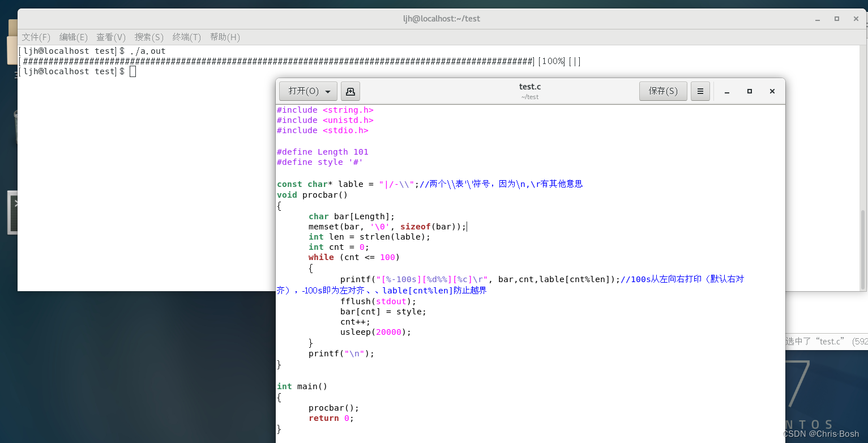868x443 pixels.
Task: Open the 编辑(E) menu in the terminal
Action: 73,37
